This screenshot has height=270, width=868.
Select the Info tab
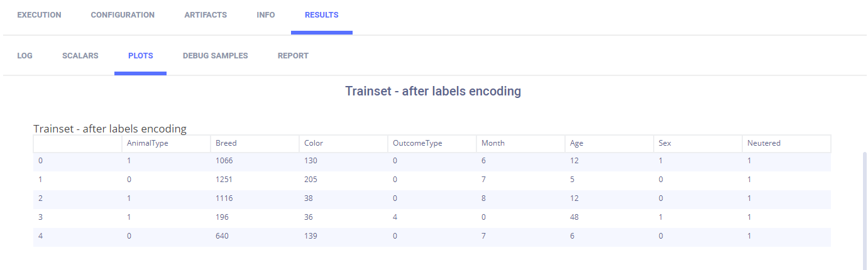coord(266,15)
